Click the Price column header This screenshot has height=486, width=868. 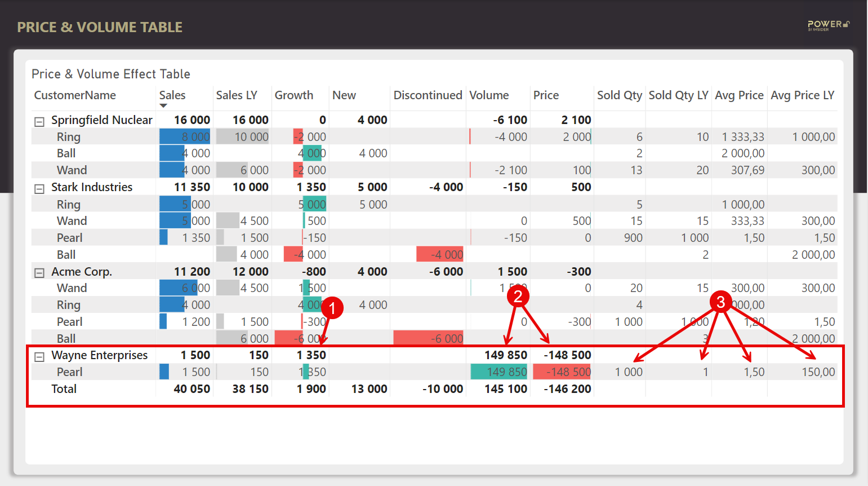tap(546, 95)
